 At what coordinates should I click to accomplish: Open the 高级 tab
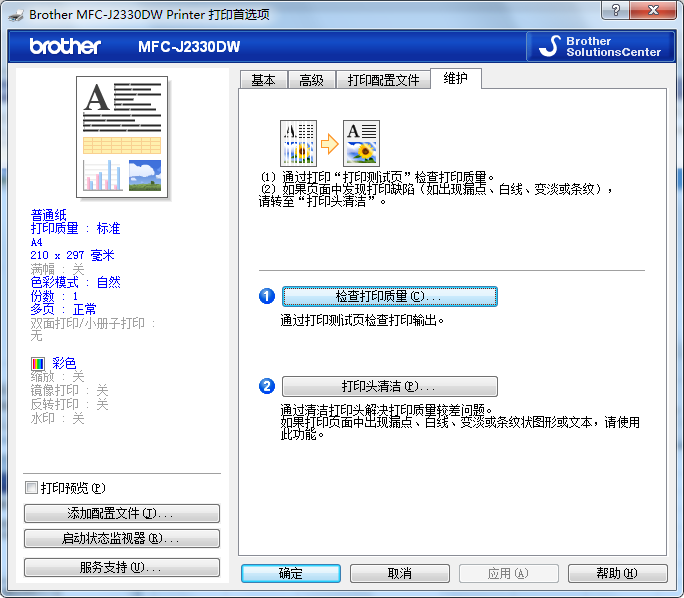311,80
